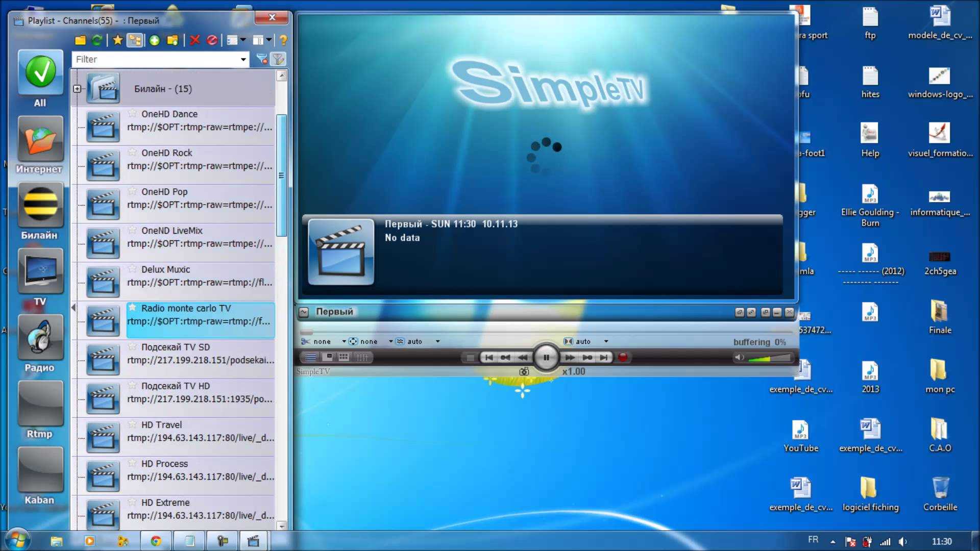Toggle the group view toolbar button
980x551 pixels.
[x=135, y=40]
